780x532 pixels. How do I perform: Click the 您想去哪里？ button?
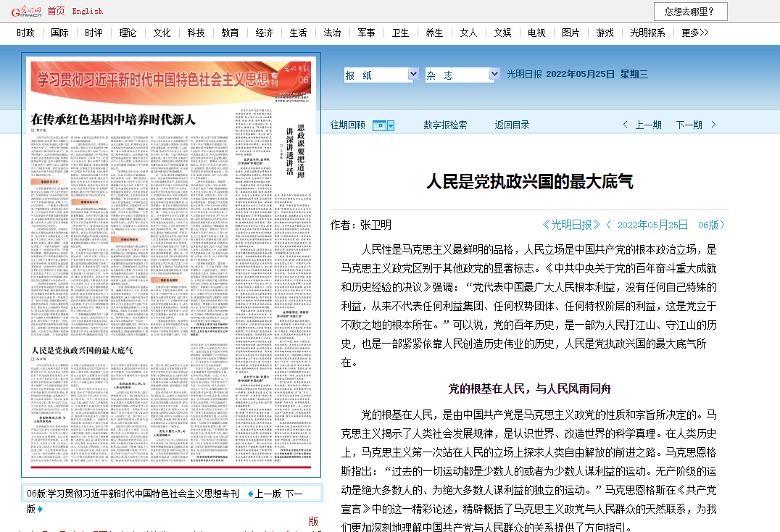(690, 12)
